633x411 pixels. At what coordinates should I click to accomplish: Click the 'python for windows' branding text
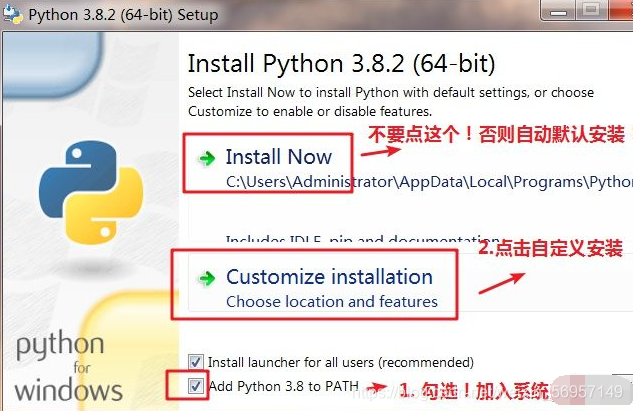68,367
